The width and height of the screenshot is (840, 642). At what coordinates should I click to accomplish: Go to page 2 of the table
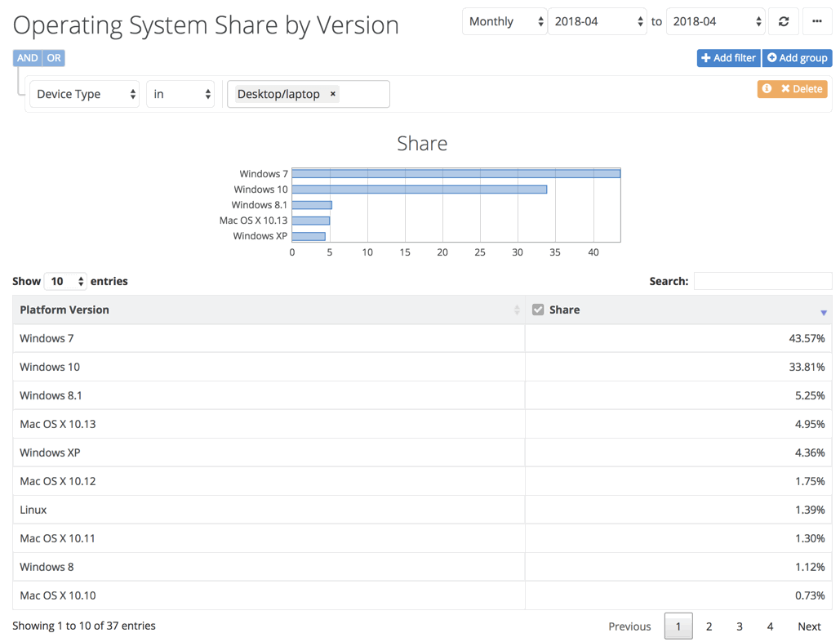[x=709, y=626]
